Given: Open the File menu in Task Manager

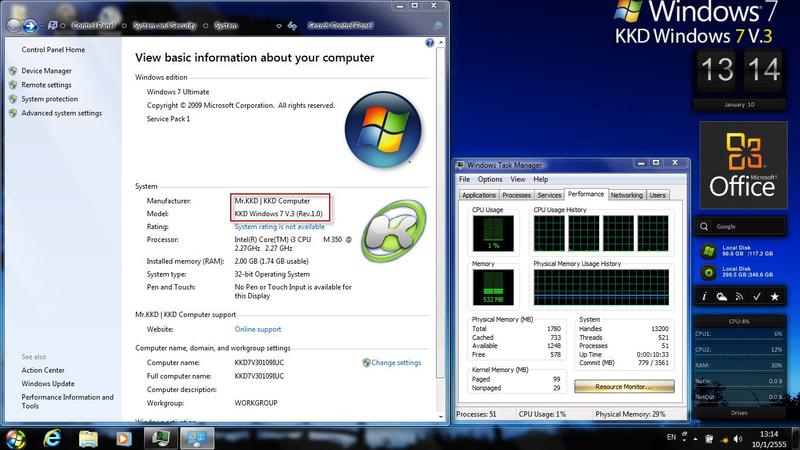Looking at the screenshot, I should pyautogui.click(x=464, y=180).
